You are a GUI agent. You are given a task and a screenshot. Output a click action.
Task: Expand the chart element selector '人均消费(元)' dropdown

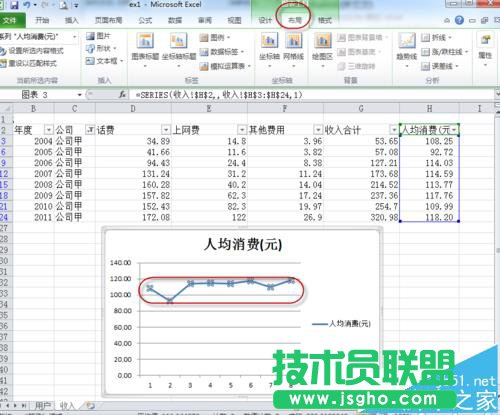pyautogui.click(x=75, y=36)
